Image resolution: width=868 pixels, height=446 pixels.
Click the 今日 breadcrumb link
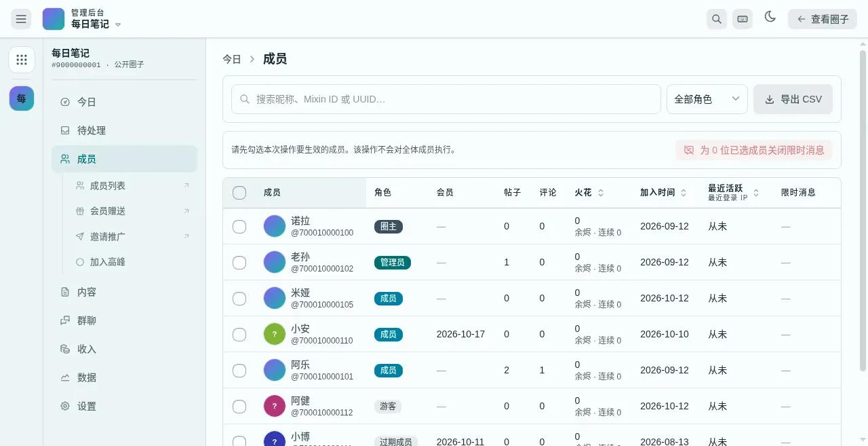(x=232, y=59)
